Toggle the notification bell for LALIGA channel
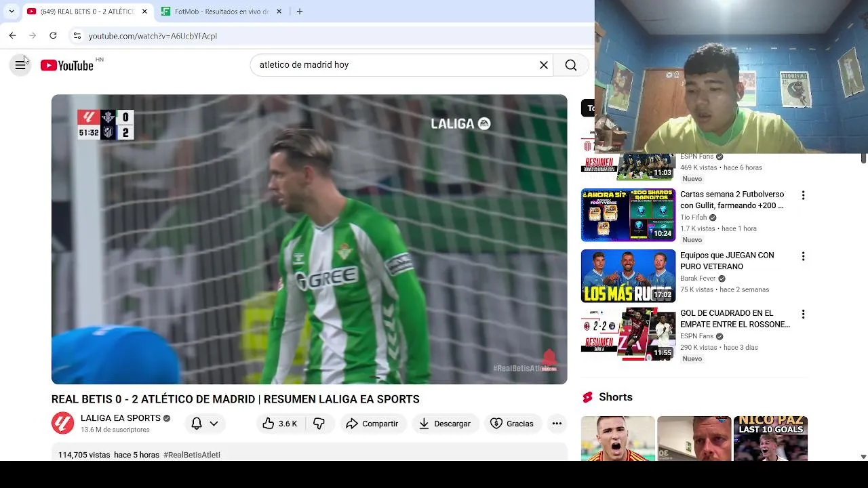The width and height of the screenshot is (868, 488). [197, 424]
